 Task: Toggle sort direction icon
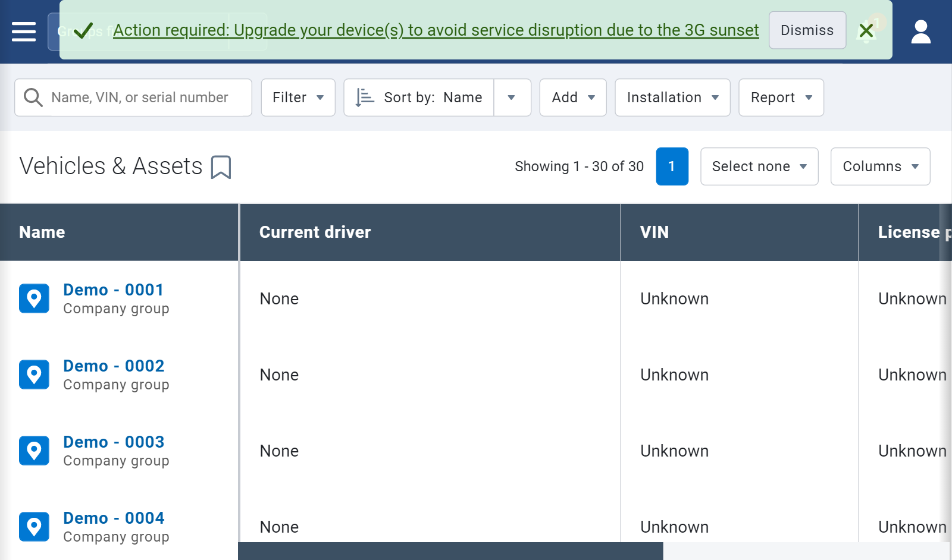coord(364,97)
